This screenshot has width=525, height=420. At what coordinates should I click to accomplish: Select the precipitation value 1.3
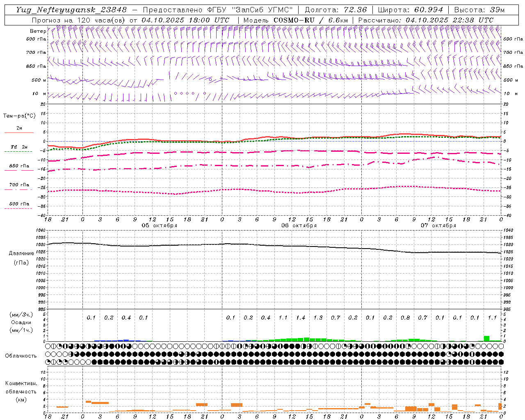click(318, 317)
